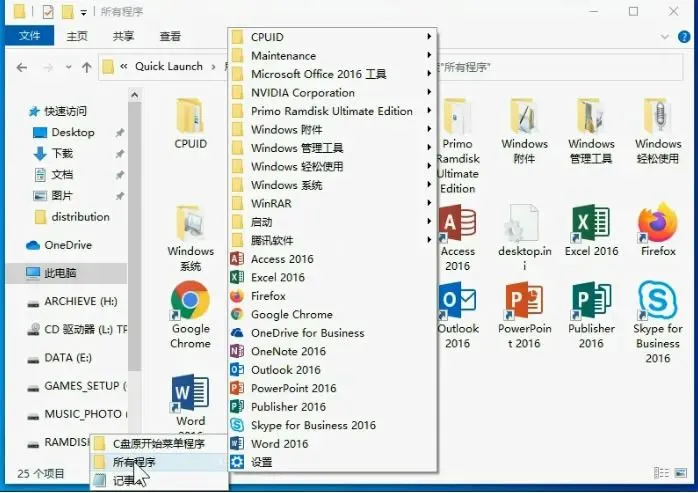Open the Word shortcut icon in file list
Screen dimensions: 698x493
(x=191, y=392)
